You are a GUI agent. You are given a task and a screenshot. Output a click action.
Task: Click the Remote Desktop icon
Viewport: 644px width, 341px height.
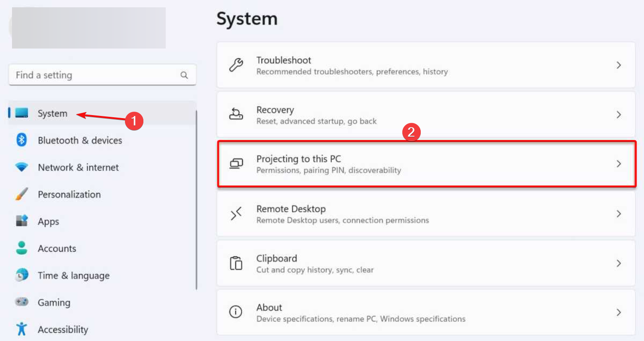(x=236, y=214)
